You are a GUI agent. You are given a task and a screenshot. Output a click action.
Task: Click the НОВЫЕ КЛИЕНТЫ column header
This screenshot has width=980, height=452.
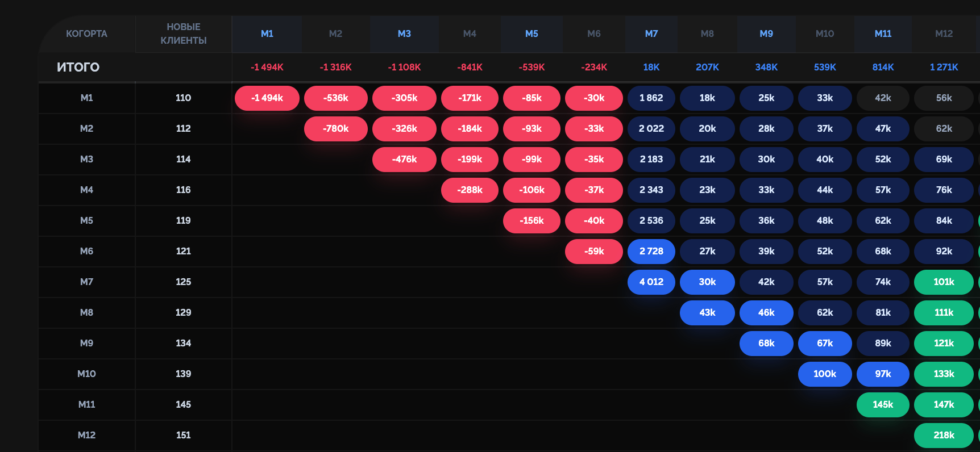183,34
